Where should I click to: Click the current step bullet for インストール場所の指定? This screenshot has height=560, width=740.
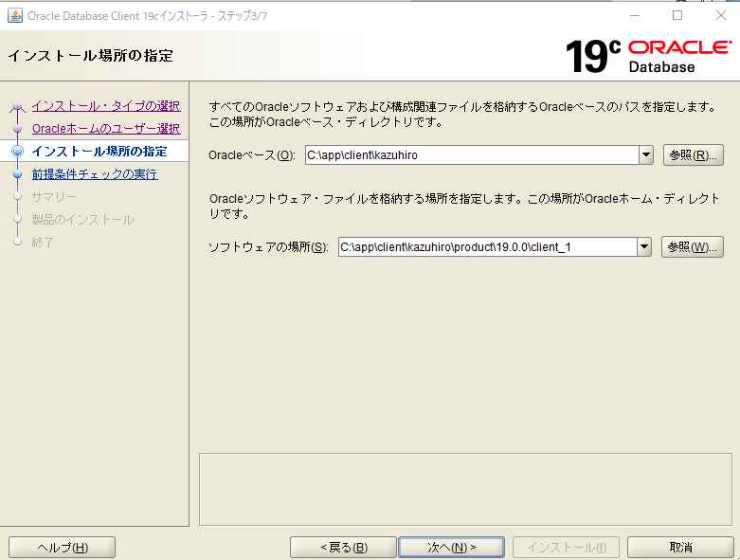[x=16, y=152]
